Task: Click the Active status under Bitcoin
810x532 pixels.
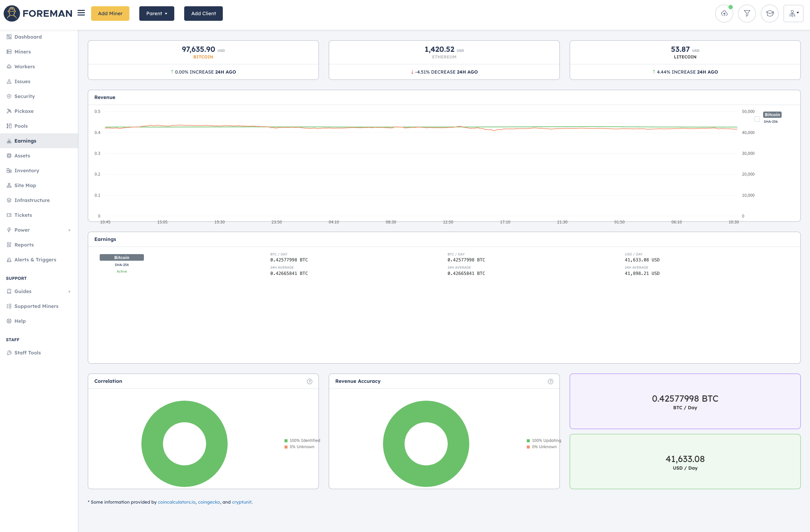Action: click(121, 272)
